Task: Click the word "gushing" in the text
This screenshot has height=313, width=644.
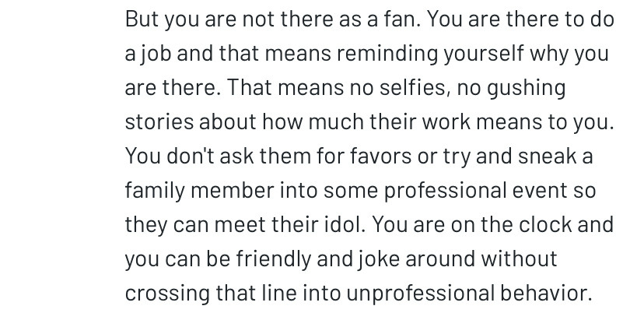Action: click(x=533, y=89)
